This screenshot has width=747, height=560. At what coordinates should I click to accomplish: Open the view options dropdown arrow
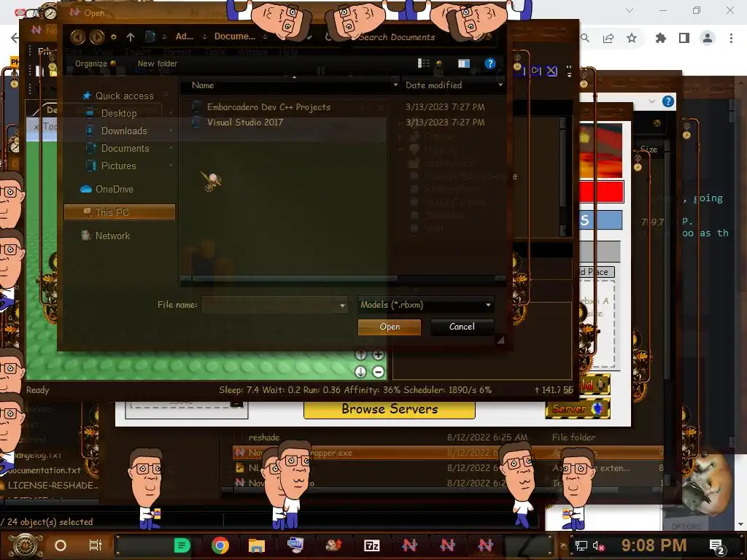point(438,63)
